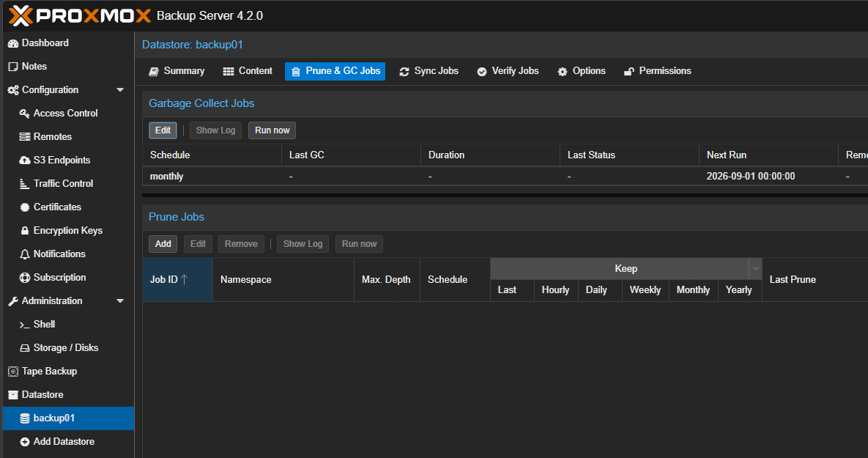Image resolution: width=868 pixels, height=458 pixels.
Task: Click the Notifications bell icon
Action: click(x=25, y=254)
